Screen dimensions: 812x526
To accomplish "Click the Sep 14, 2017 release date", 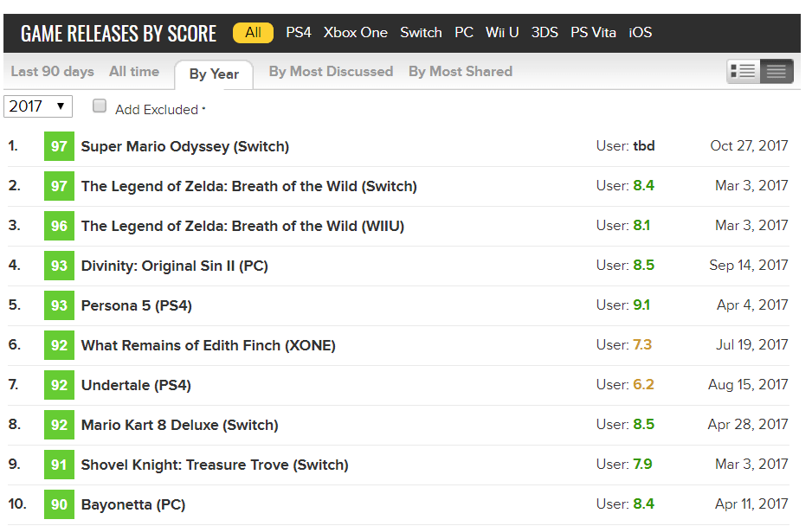I will click(x=748, y=266).
